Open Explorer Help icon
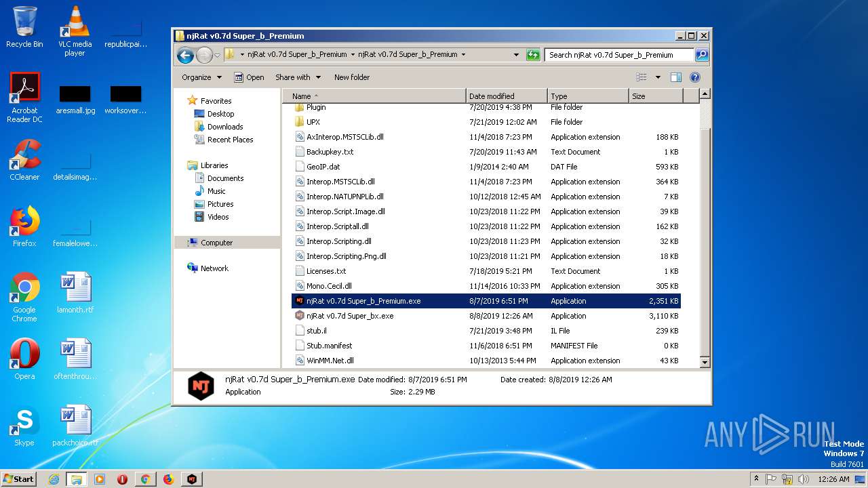The height and width of the screenshot is (488, 868). click(x=694, y=77)
